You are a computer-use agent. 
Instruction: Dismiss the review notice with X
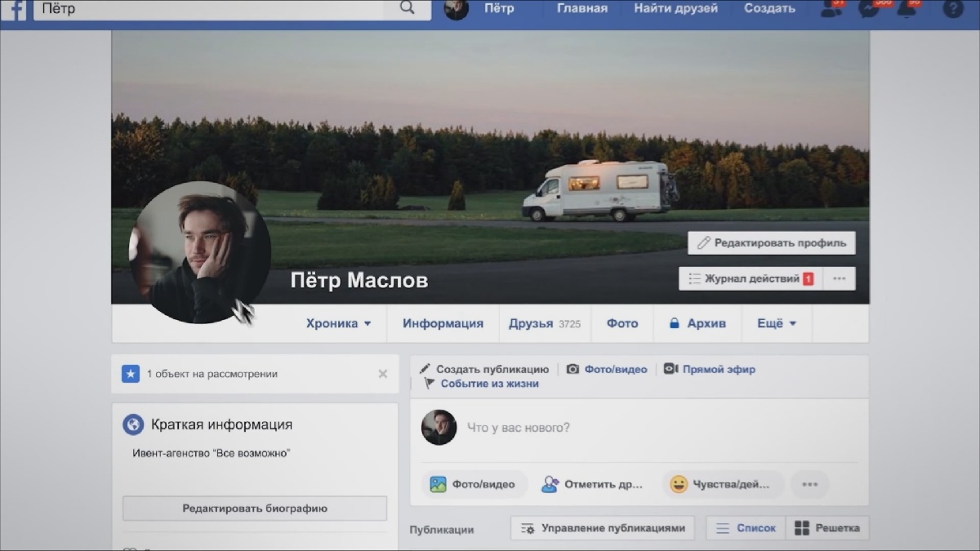click(x=382, y=374)
